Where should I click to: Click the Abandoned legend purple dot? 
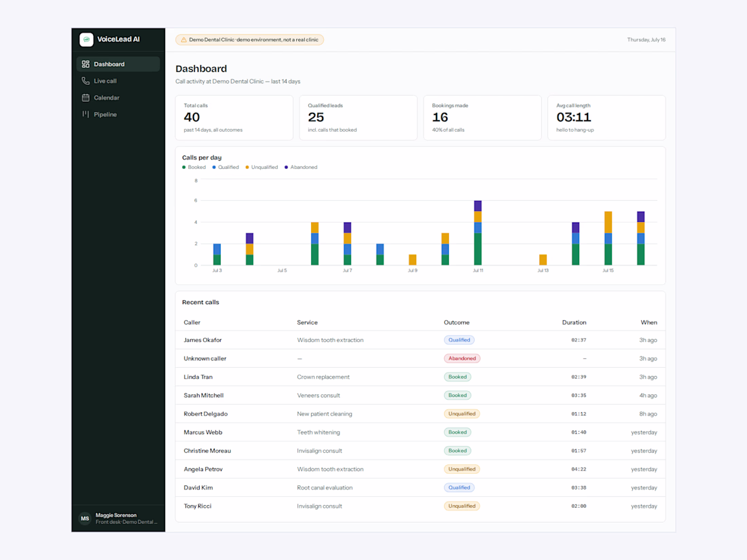[x=287, y=167]
